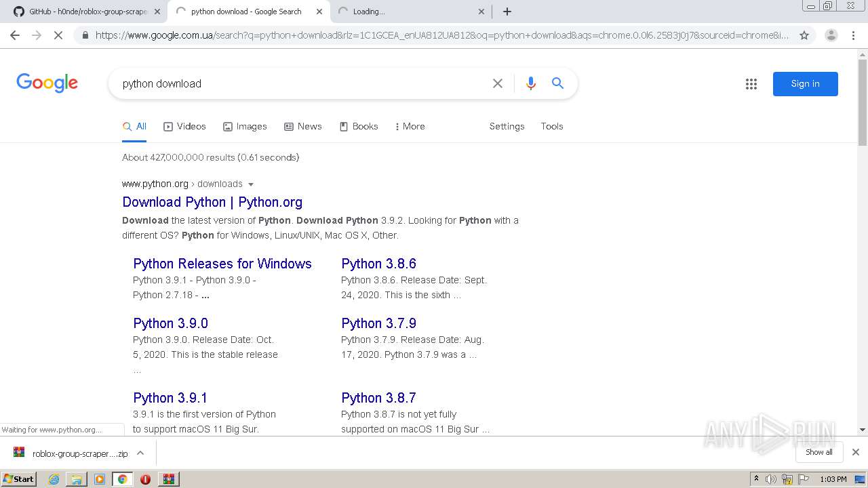Click the network tray icon
This screenshot has height=488, width=868.
point(787,479)
